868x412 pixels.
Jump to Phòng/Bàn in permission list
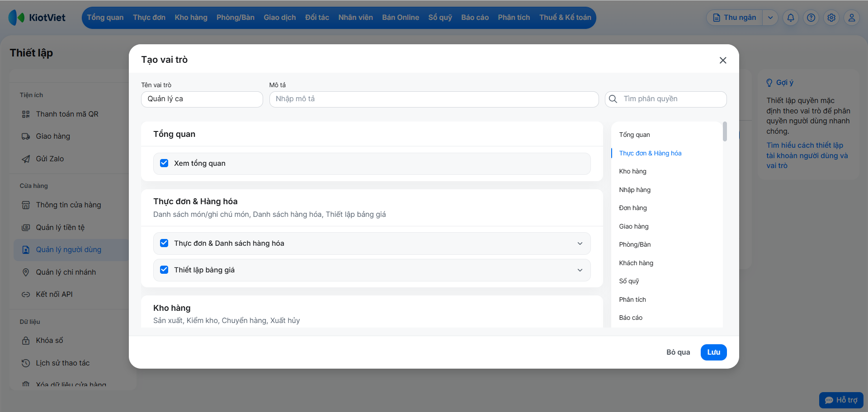click(x=635, y=244)
